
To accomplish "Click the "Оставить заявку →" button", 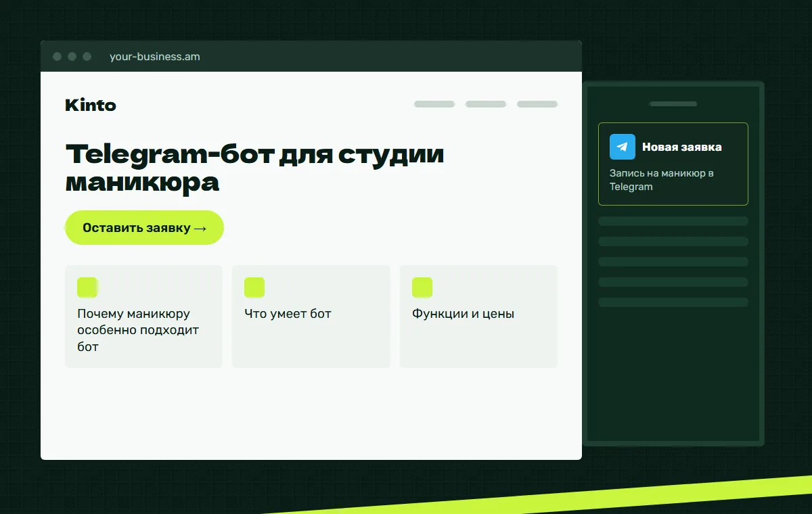I will click(144, 228).
